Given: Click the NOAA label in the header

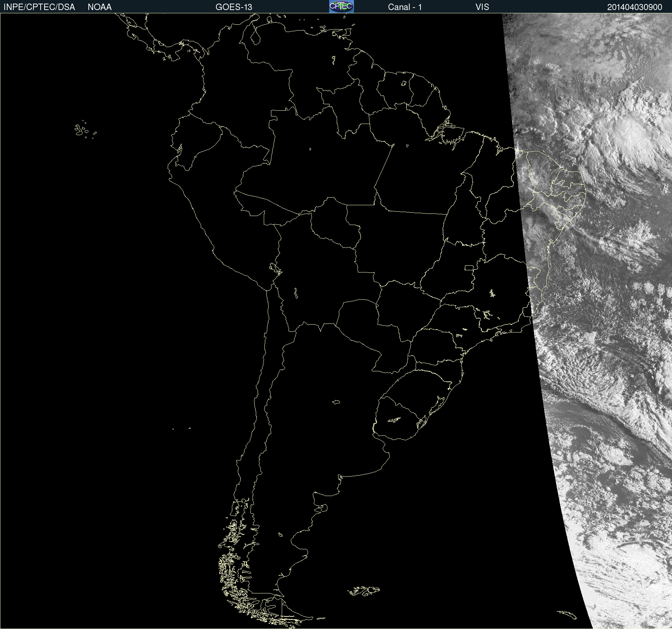Looking at the screenshot, I should point(100,7).
